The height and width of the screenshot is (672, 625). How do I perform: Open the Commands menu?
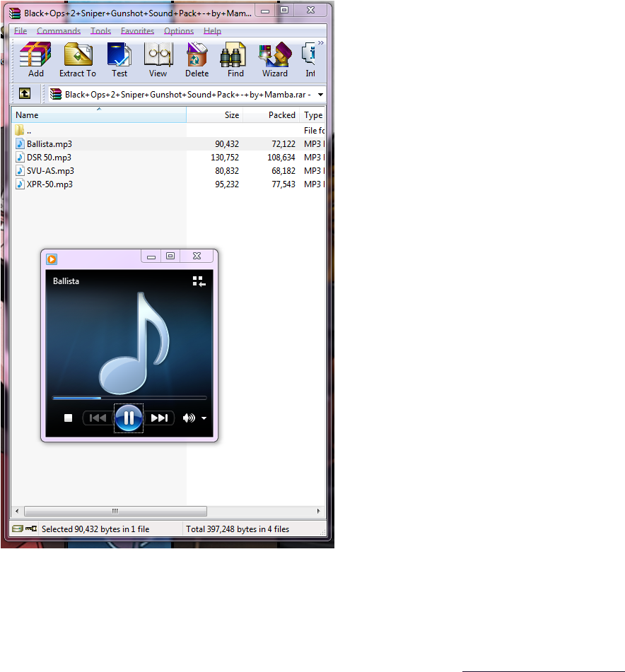click(59, 30)
